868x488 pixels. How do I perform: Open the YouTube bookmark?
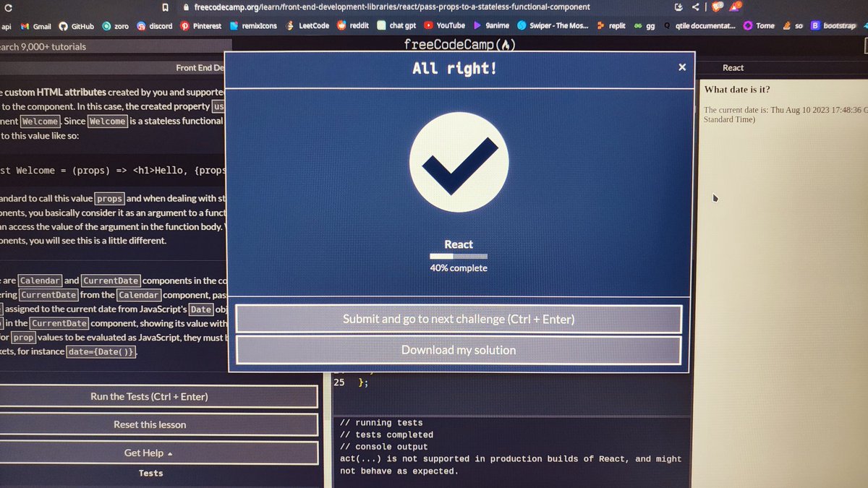point(450,26)
